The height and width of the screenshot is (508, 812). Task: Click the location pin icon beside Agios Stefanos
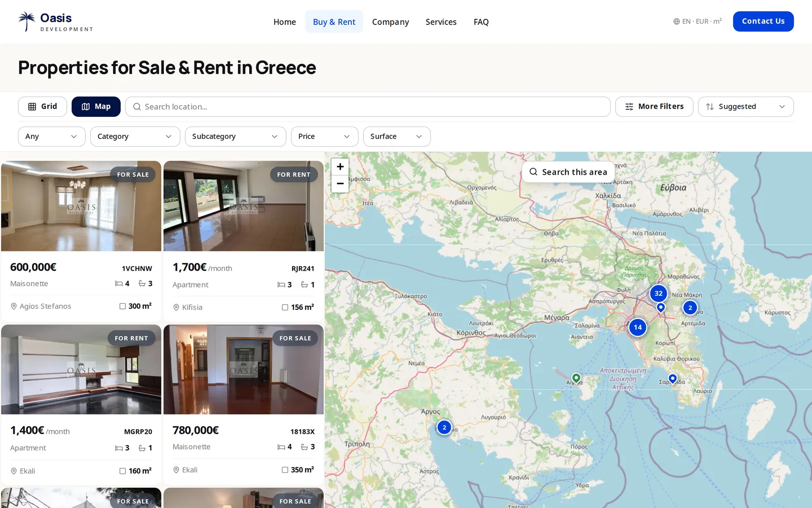coord(14,306)
